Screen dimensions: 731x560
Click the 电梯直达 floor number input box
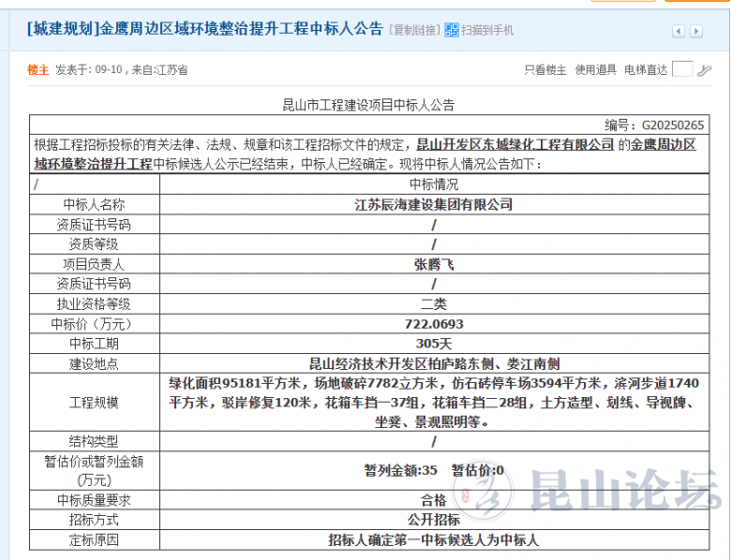[x=682, y=69]
